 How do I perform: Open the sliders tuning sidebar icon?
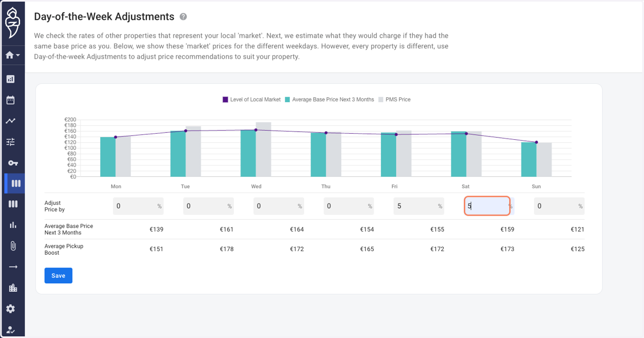(x=11, y=142)
